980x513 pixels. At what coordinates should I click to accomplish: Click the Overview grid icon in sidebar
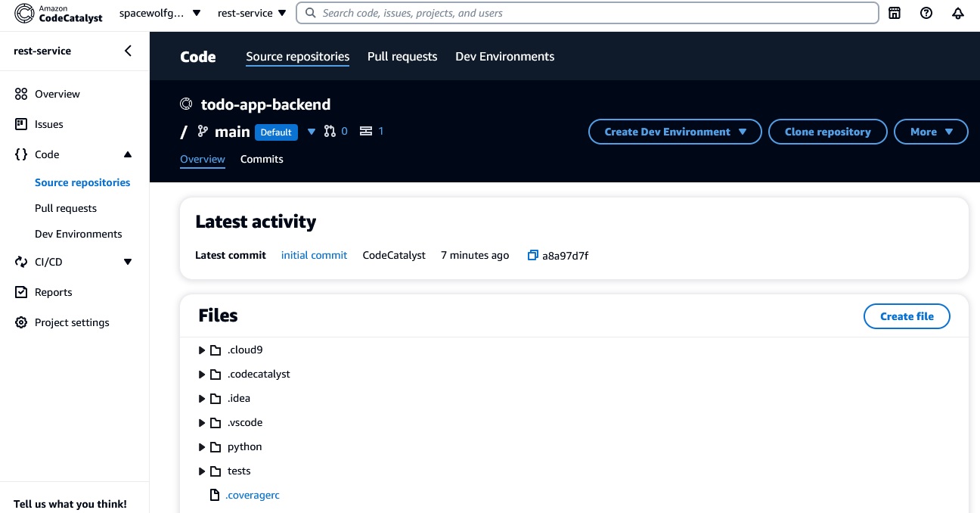[x=21, y=94]
